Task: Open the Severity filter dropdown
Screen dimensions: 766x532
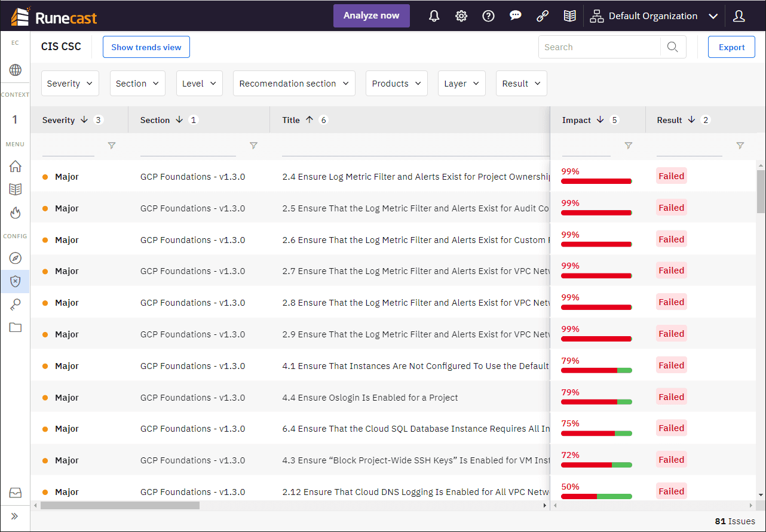Action: (70, 84)
